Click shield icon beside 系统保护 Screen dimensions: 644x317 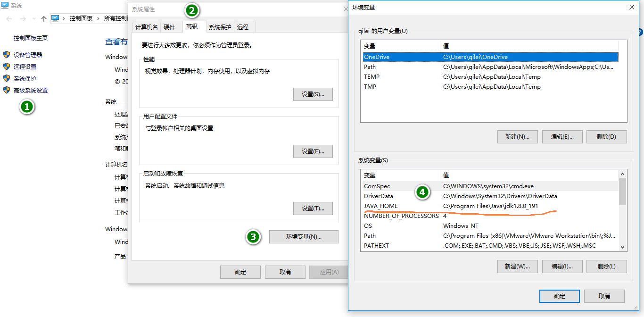(x=7, y=78)
